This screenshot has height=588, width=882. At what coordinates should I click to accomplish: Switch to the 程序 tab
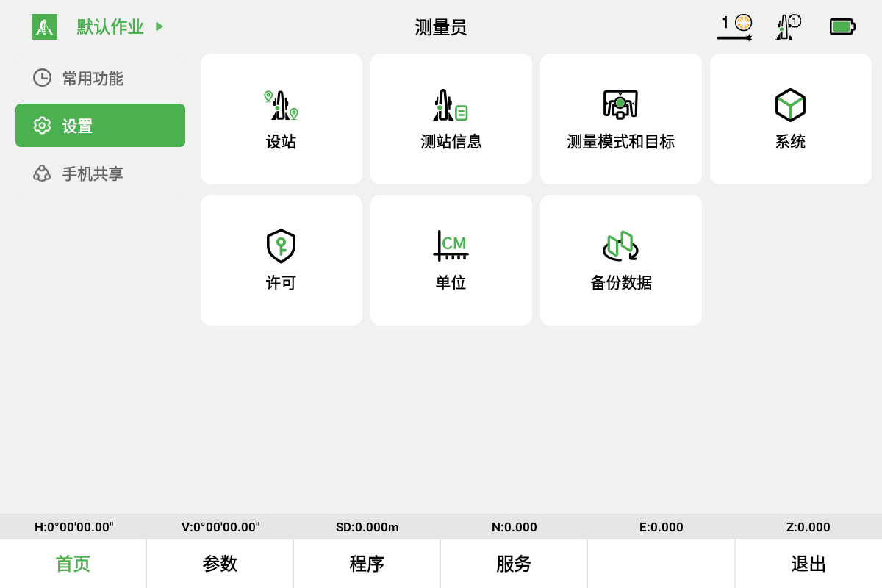(x=367, y=564)
